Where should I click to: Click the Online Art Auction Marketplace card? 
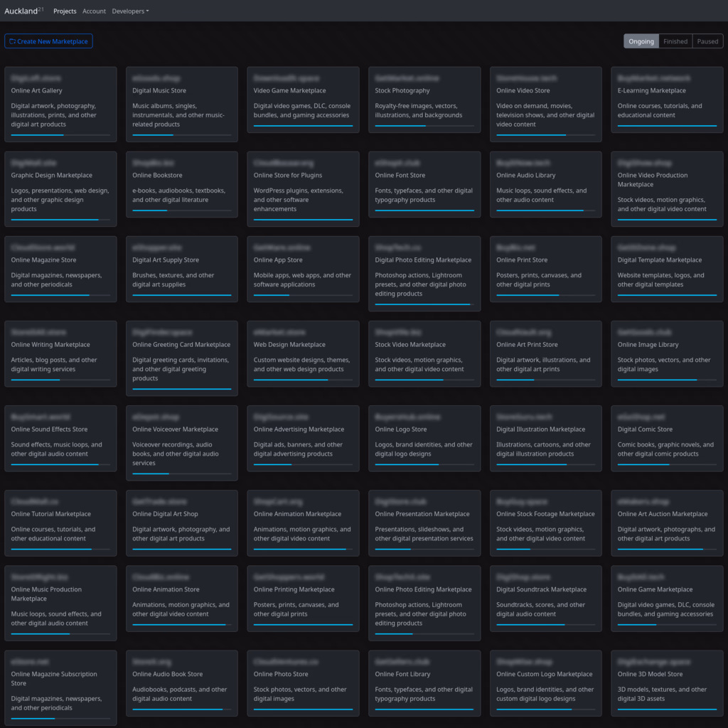coord(667,523)
